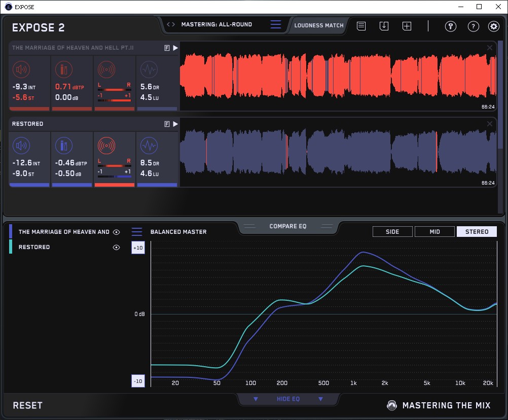This screenshot has height=420, width=508.
Task: Open the notes list icon
Action: [x=361, y=26]
